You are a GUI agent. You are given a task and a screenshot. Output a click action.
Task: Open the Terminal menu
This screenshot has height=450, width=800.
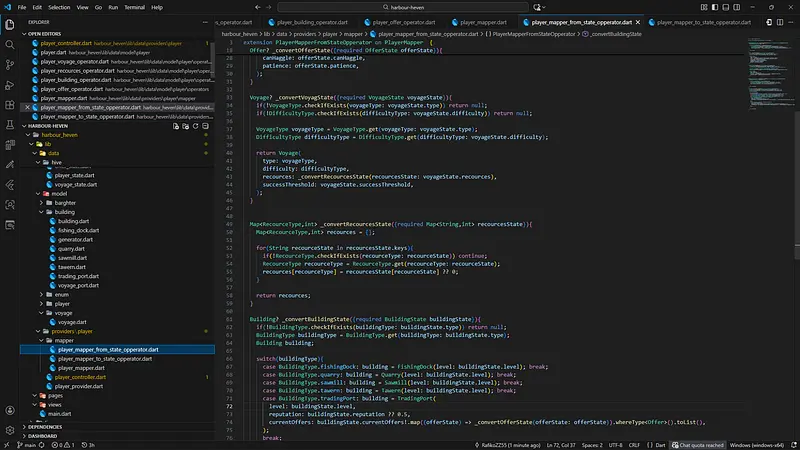tap(133, 7)
